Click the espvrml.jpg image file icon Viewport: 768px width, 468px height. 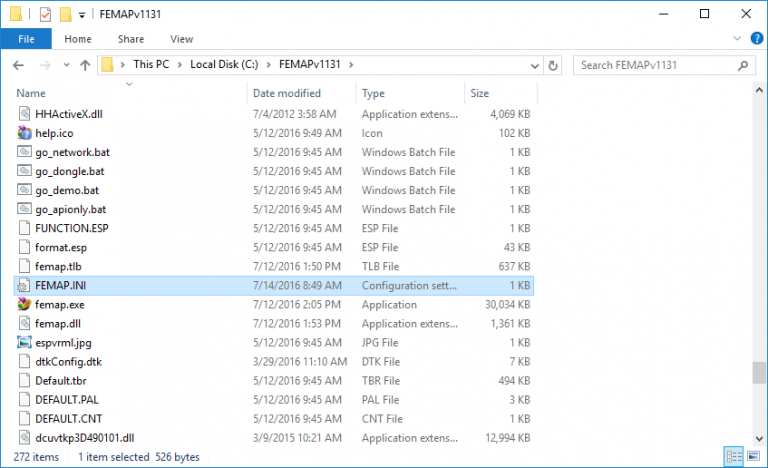tap(26, 342)
